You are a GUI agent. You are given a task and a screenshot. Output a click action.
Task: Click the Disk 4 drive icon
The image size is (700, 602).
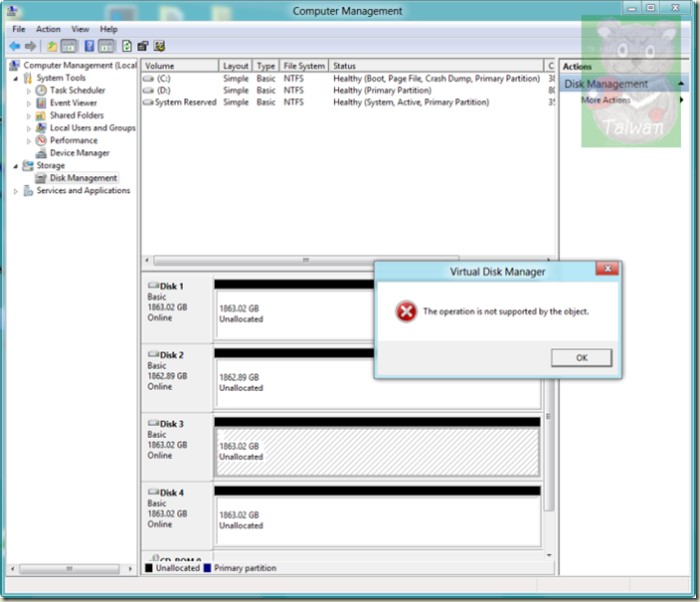(x=153, y=492)
